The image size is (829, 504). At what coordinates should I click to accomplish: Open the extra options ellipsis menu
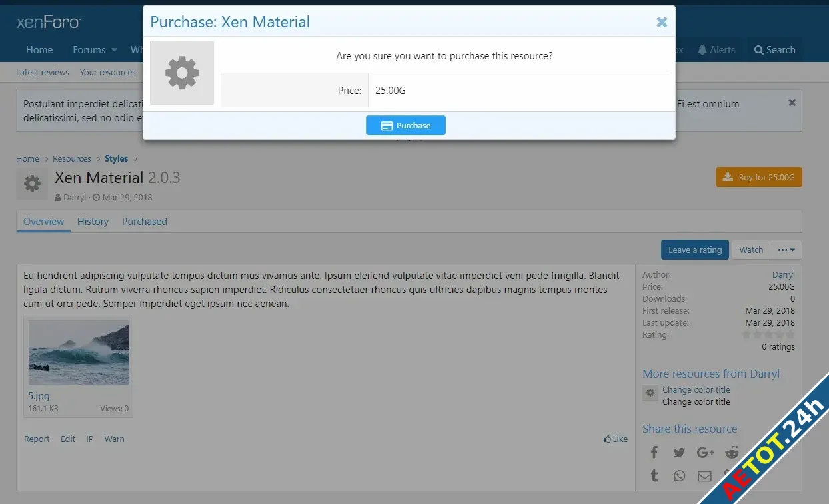[786, 250]
